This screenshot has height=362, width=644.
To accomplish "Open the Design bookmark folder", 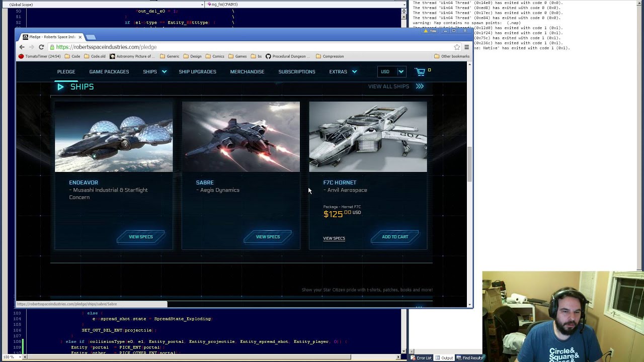I will click(193, 56).
